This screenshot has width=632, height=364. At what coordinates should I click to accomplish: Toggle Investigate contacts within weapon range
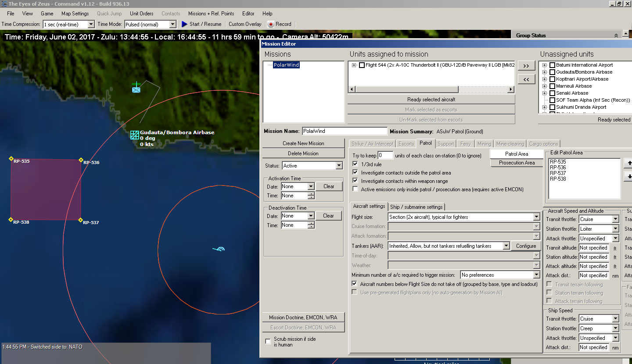click(x=355, y=181)
